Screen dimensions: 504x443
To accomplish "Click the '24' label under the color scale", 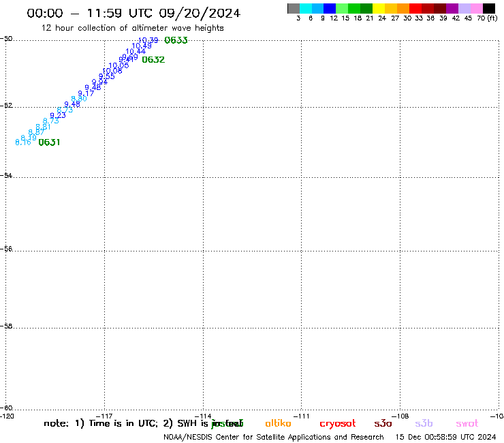I will 382,18.
